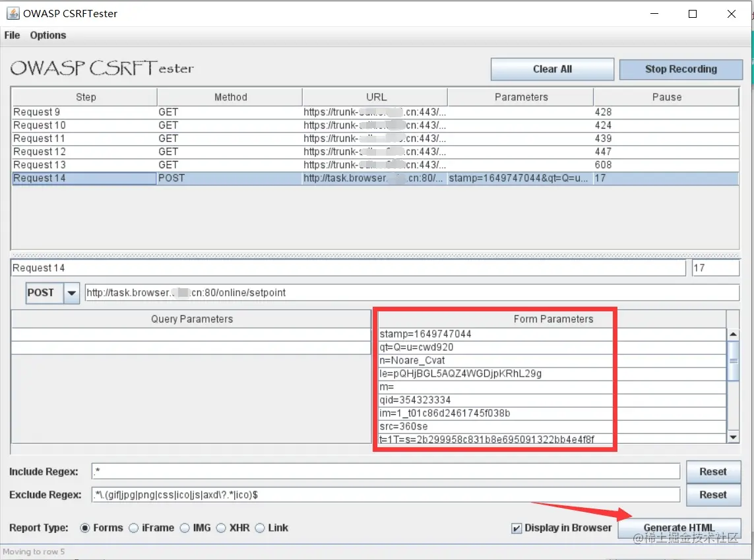The width and height of the screenshot is (754, 560).
Task: Click pause value 428 cell
Action: [666, 112]
